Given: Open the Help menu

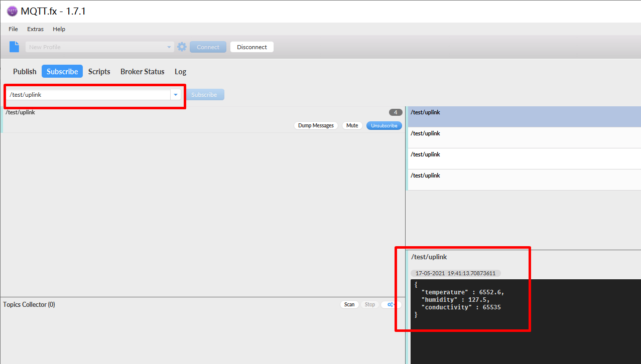Looking at the screenshot, I should tap(59, 29).
